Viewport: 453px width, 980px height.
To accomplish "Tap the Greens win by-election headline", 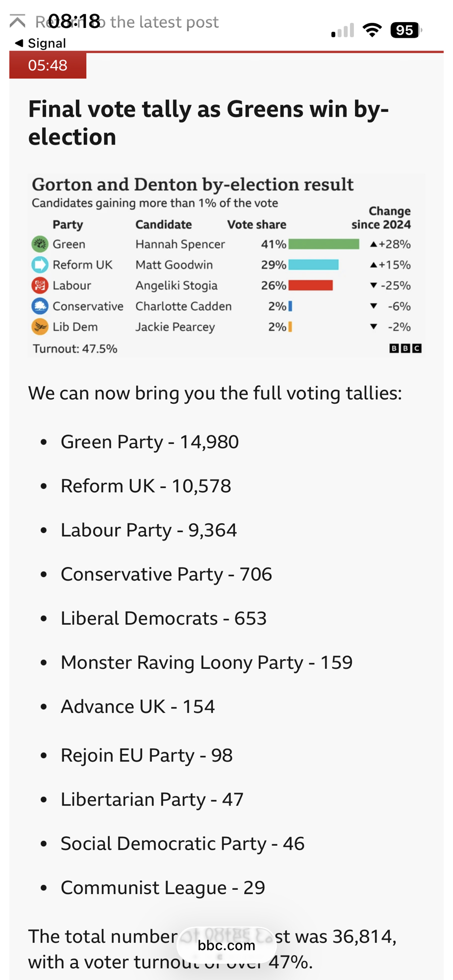I will [208, 122].
